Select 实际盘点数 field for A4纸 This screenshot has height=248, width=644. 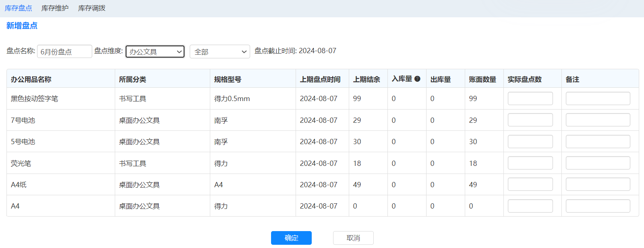click(x=530, y=184)
